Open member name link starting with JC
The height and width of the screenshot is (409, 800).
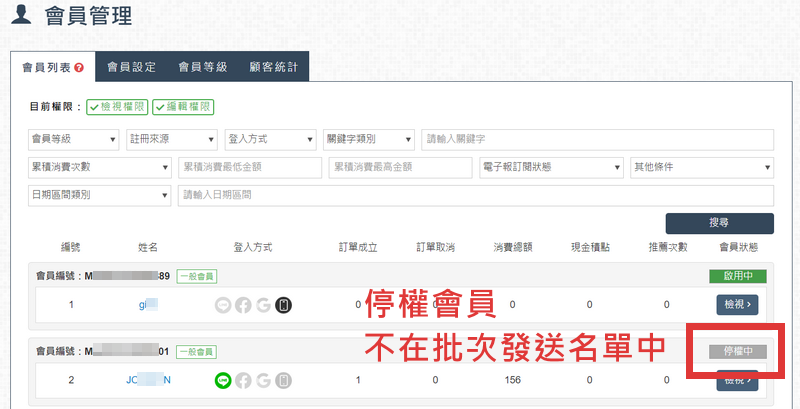click(148, 380)
